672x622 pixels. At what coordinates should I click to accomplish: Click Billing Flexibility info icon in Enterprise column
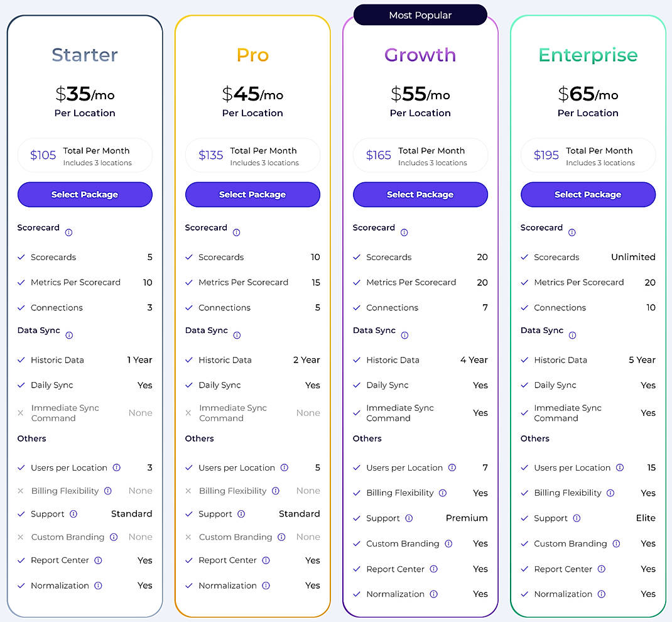[x=610, y=493]
